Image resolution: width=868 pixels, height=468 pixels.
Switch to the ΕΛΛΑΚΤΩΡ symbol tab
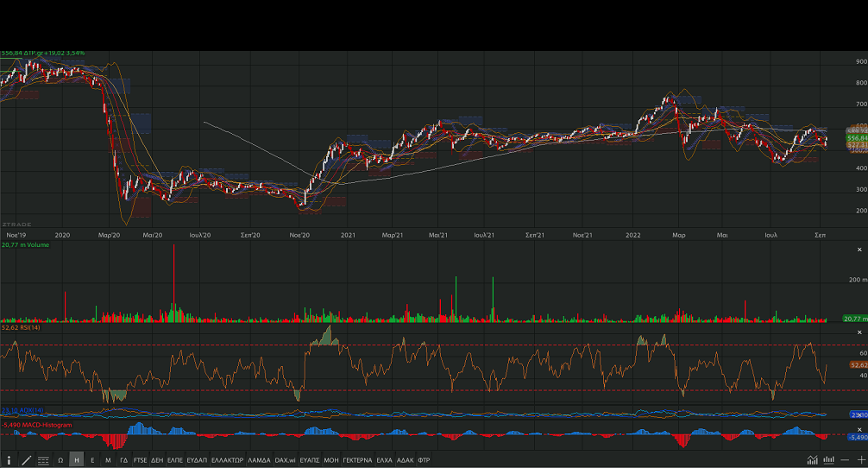227,460
